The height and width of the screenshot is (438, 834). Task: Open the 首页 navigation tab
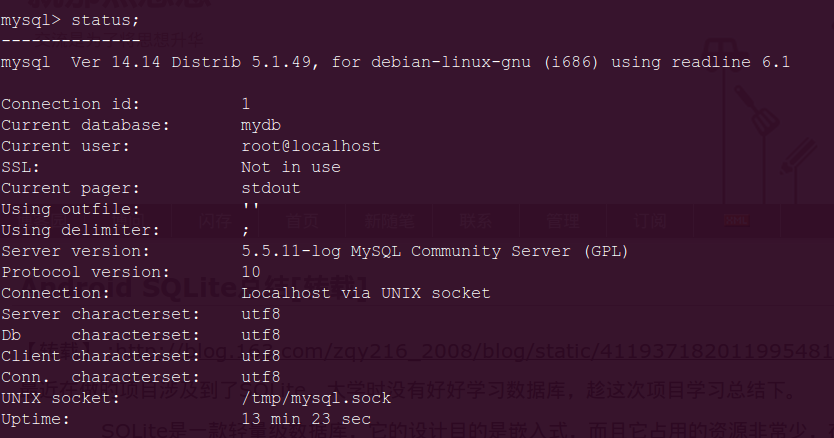click(302, 220)
